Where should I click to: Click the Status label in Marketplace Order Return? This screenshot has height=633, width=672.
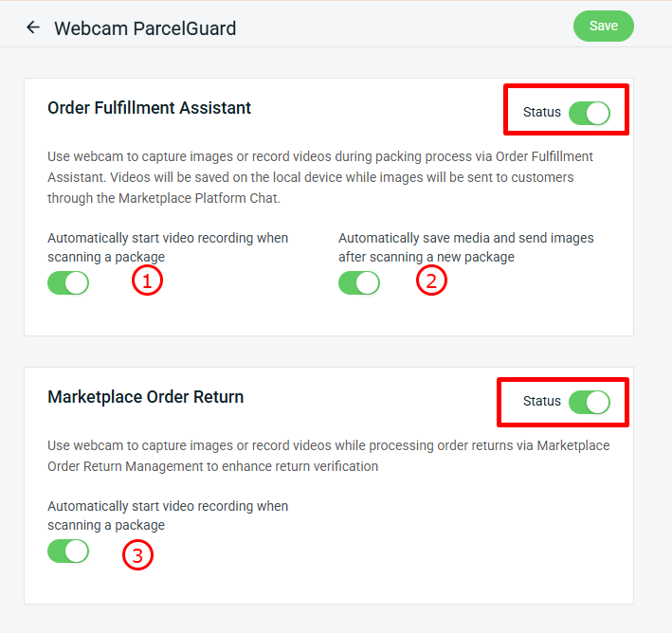point(541,402)
